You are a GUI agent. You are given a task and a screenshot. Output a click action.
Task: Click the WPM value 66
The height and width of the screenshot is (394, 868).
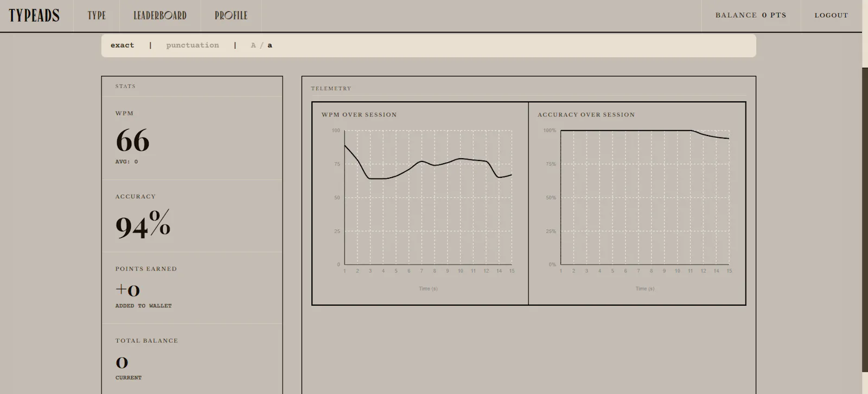[x=132, y=141]
